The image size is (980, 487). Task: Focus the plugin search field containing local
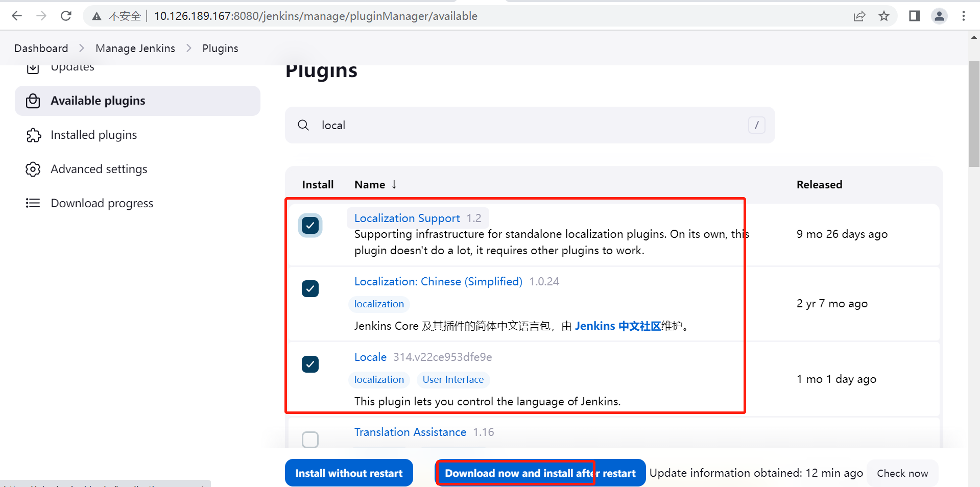(530, 125)
